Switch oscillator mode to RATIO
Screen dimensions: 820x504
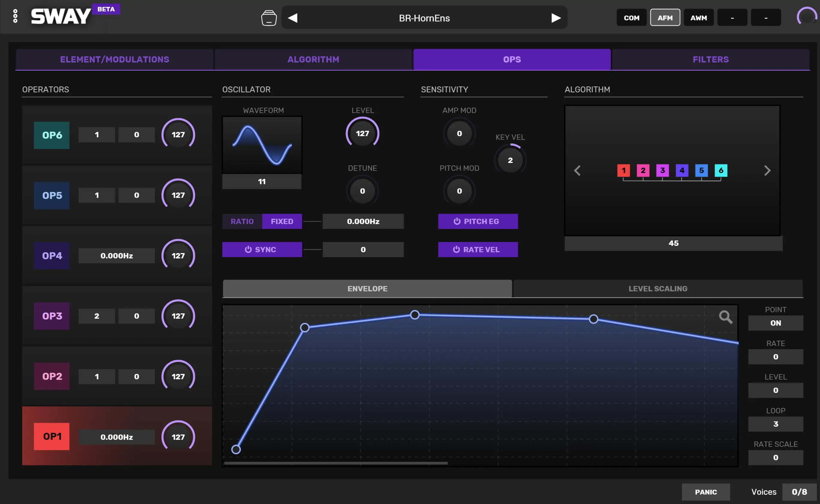[242, 221]
